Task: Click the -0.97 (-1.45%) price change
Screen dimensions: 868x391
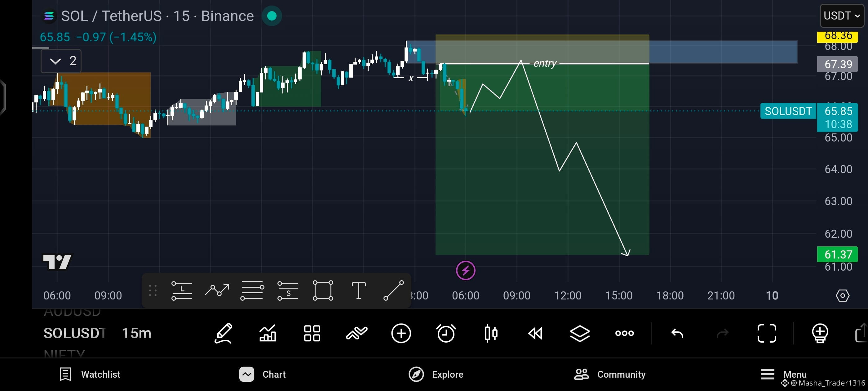Action: 116,37
